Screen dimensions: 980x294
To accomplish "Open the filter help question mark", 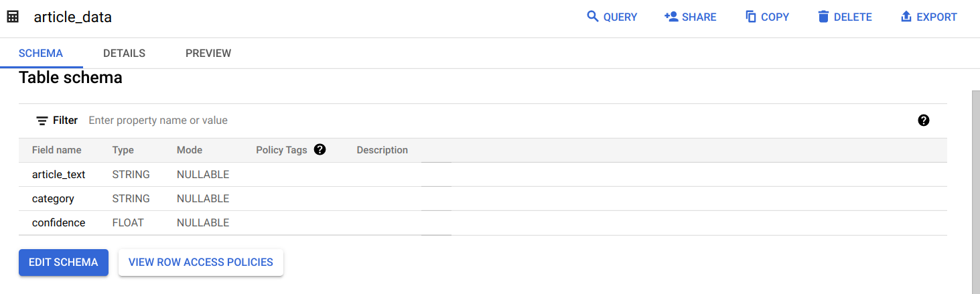I will (x=924, y=121).
